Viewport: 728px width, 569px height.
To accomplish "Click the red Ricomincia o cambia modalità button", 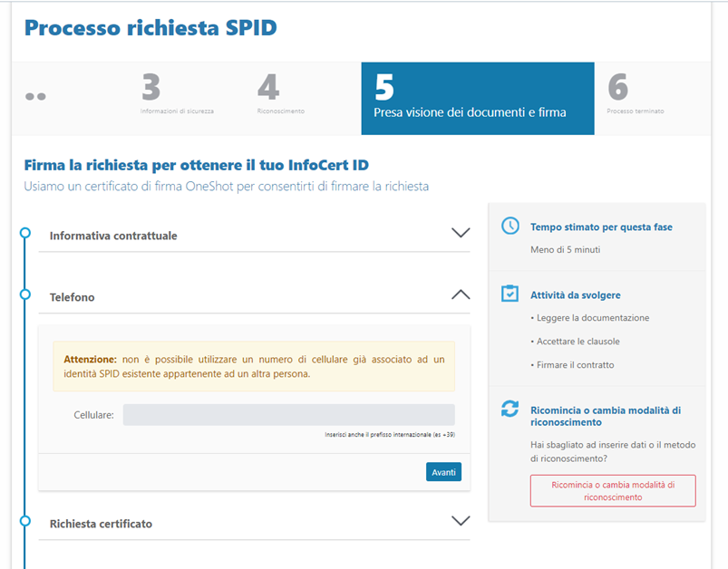I will click(613, 490).
